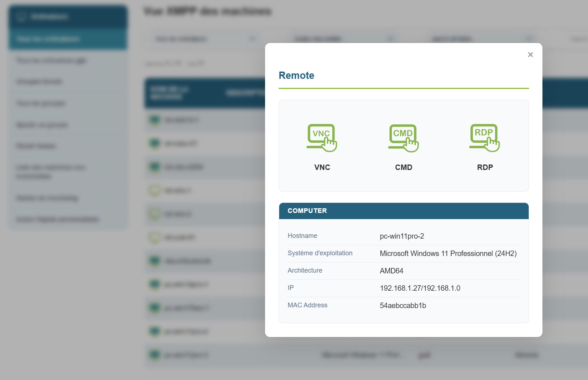This screenshot has width=588, height=380.
Task: Click the Remote dialog title
Action: (x=296, y=76)
